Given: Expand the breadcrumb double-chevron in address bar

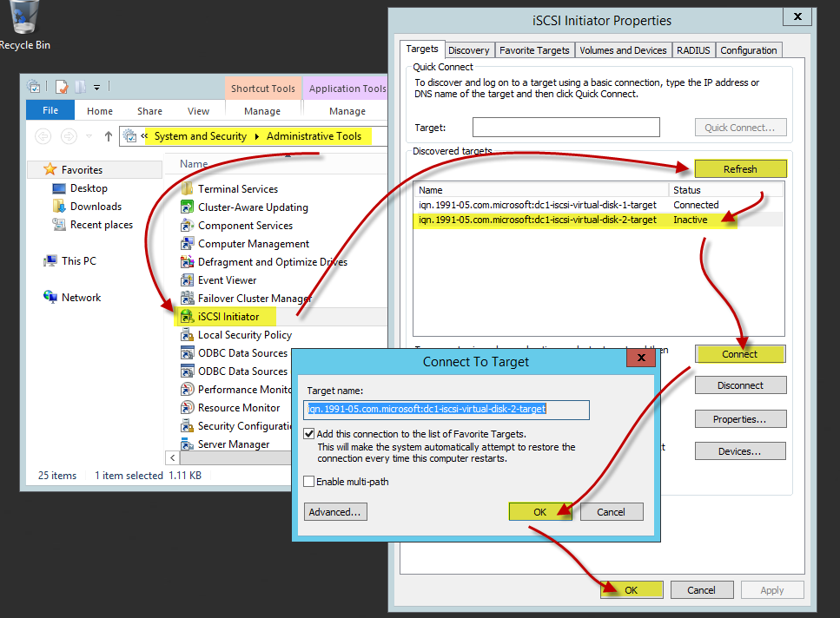Looking at the screenshot, I should [x=144, y=136].
